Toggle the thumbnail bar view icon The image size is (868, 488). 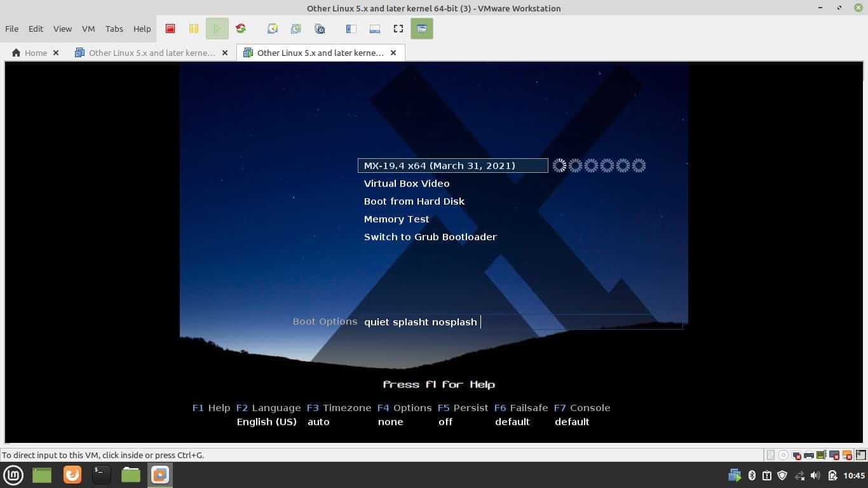[374, 29]
